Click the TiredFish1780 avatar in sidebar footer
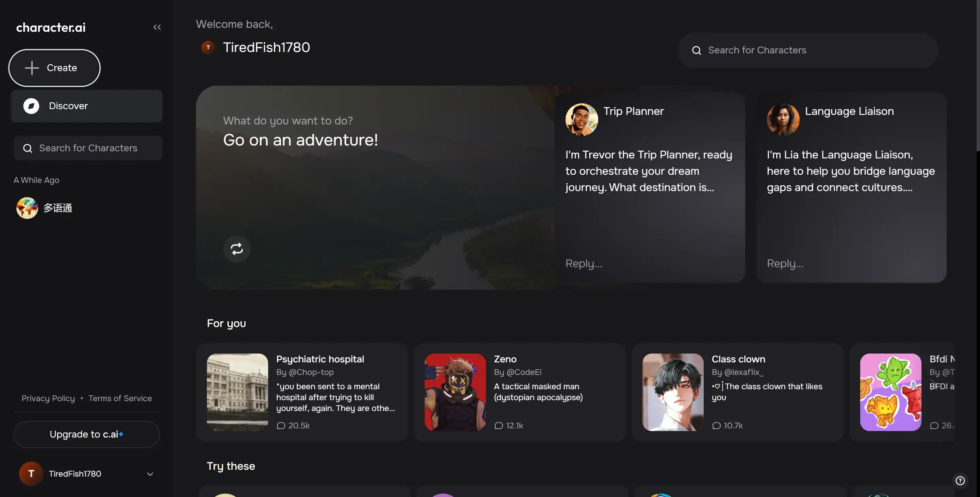The height and width of the screenshot is (497, 980). tap(31, 474)
